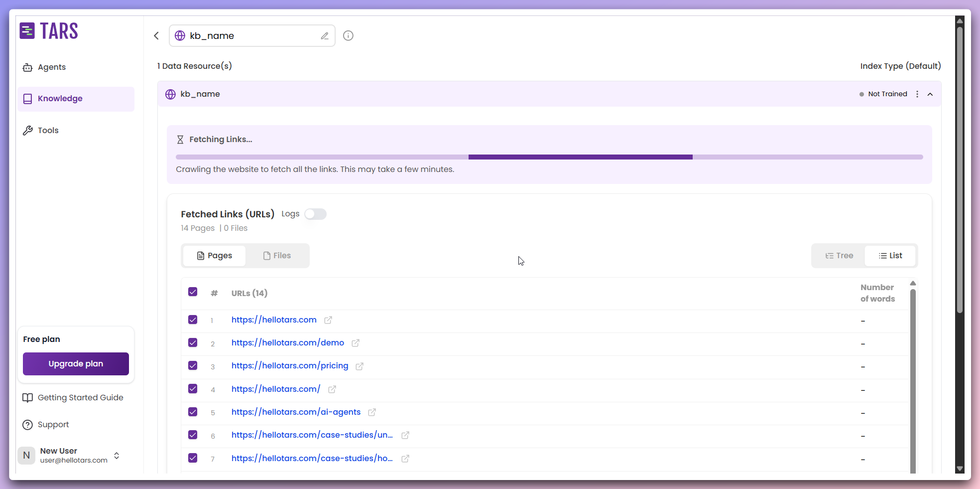Open the https://hellotars.com/ link in row 4
The width and height of the screenshot is (980, 489).
point(276,389)
